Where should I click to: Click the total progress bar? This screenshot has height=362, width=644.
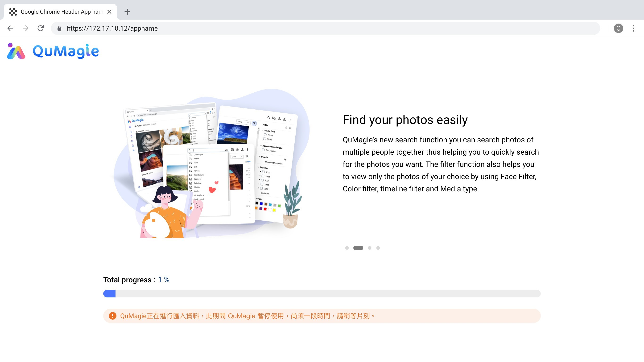coord(322,293)
